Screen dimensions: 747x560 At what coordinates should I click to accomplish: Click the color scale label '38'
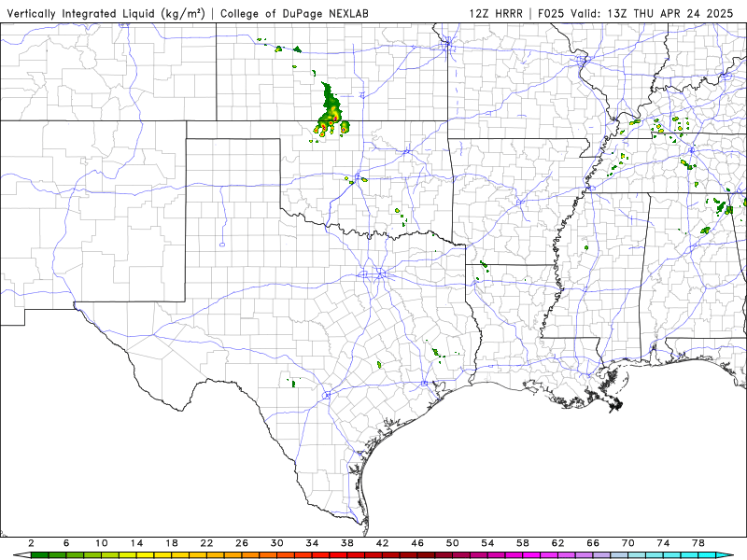tap(347, 543)
